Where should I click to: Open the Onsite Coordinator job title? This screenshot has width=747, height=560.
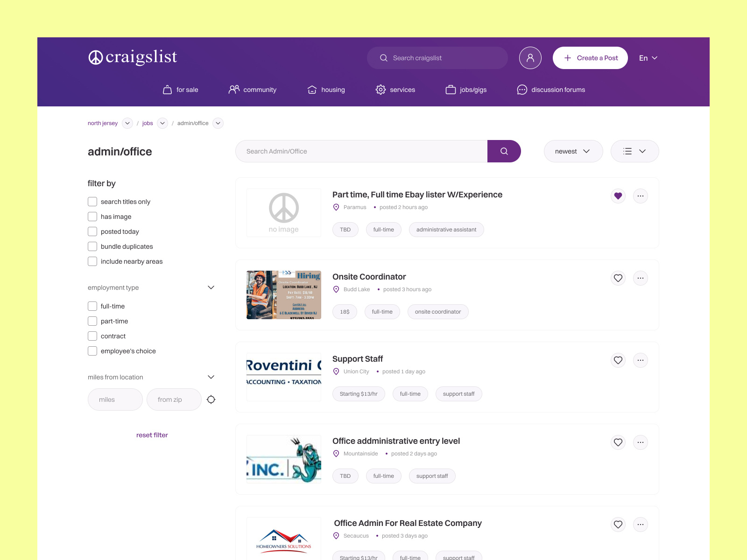[x=369, y=277]
